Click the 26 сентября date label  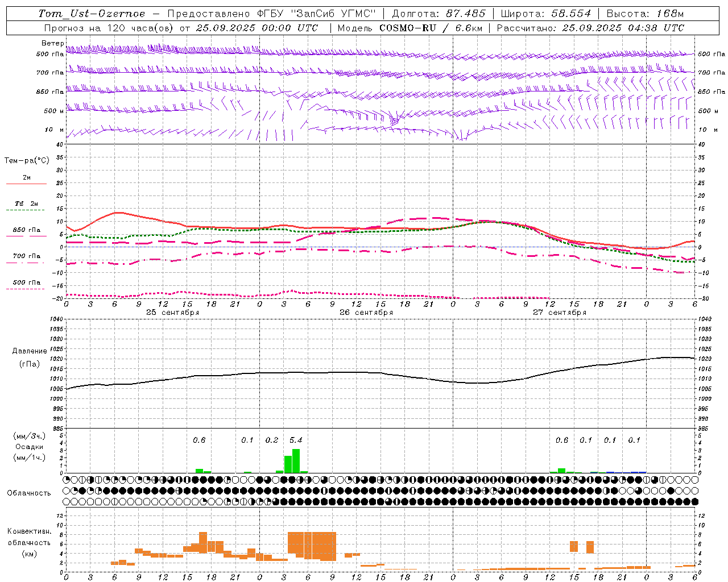366,313
